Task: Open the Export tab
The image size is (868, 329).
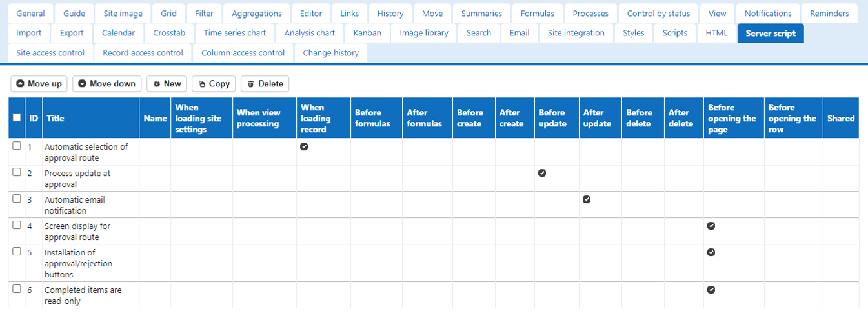Action: click(x=72, y=33)
